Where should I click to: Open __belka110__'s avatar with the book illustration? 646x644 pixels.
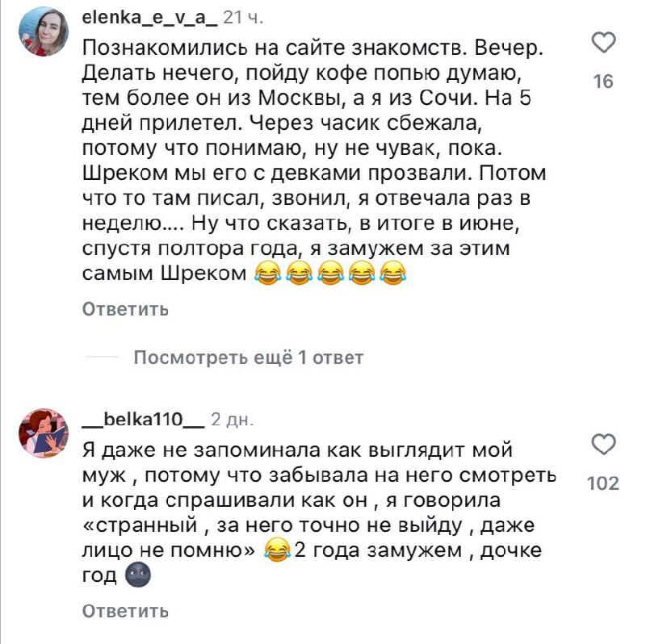[42, 432]
